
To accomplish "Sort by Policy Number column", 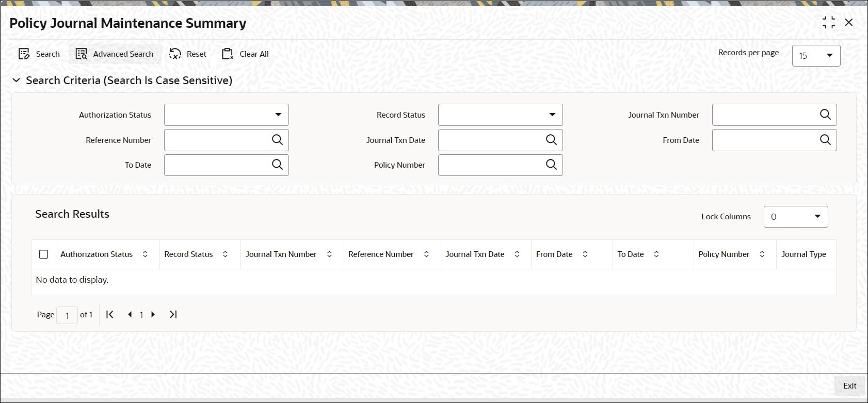I will [x=762, y=254].
